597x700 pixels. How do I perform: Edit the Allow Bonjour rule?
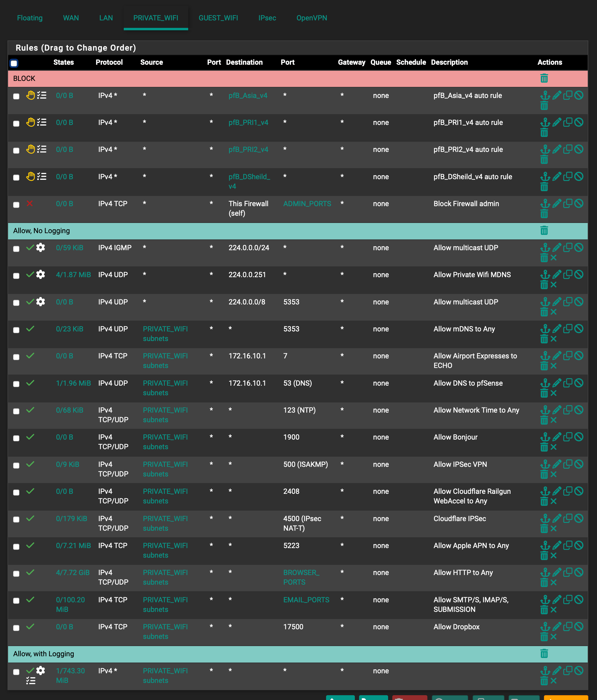(x=557, y=437)
